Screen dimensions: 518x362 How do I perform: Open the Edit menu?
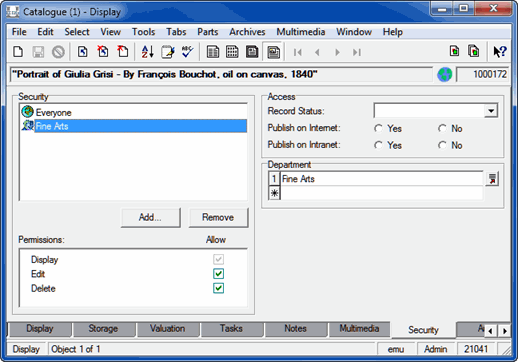[45, 32]
